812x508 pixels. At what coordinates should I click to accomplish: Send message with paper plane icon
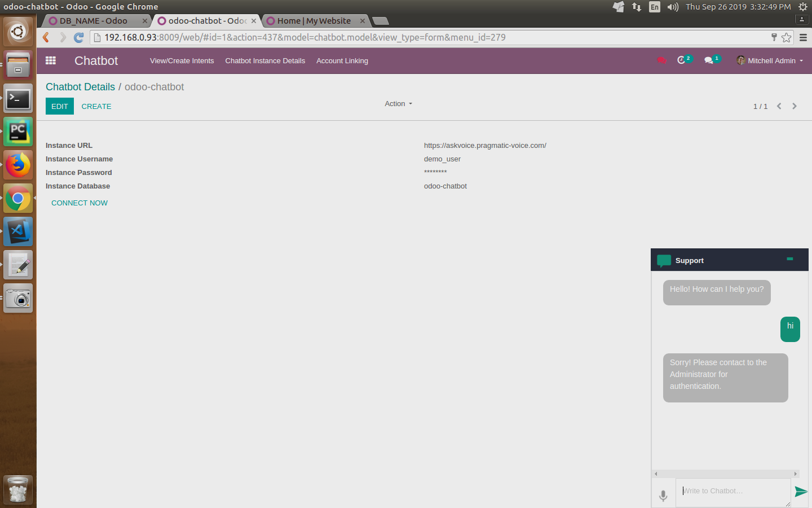[800, 492]
